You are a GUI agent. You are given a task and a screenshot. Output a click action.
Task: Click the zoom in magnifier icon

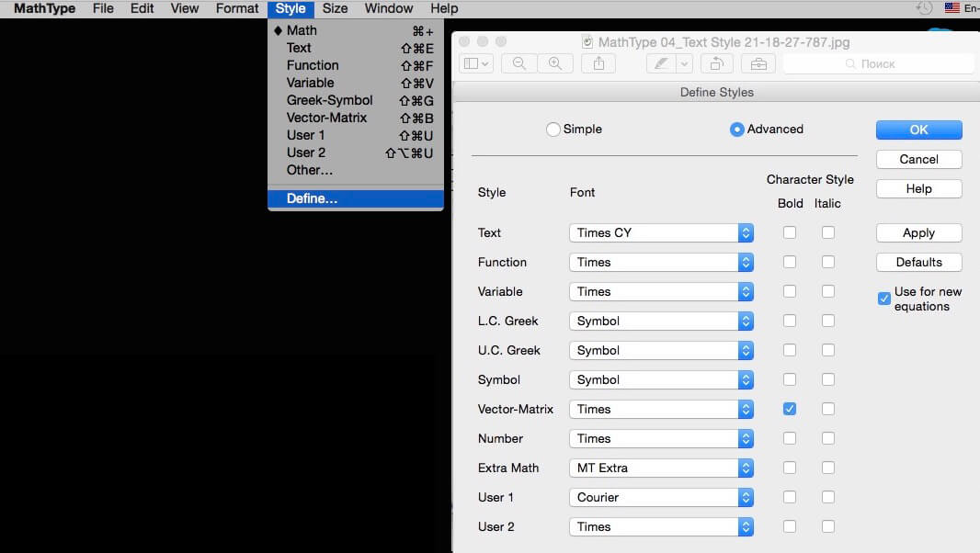pyautogui.click(x=555, y=63)
